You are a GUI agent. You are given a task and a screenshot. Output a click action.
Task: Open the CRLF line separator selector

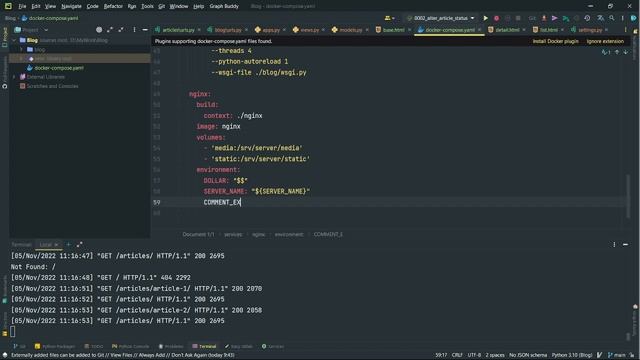[457, 355]
